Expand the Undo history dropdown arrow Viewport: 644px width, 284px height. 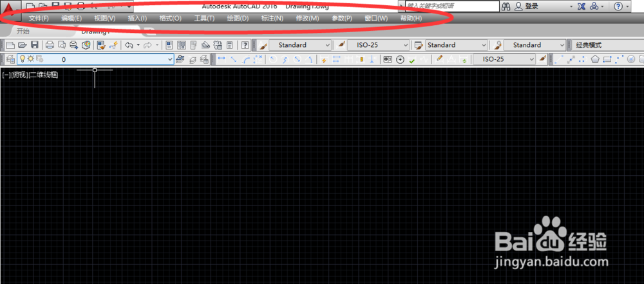point(138,45)
